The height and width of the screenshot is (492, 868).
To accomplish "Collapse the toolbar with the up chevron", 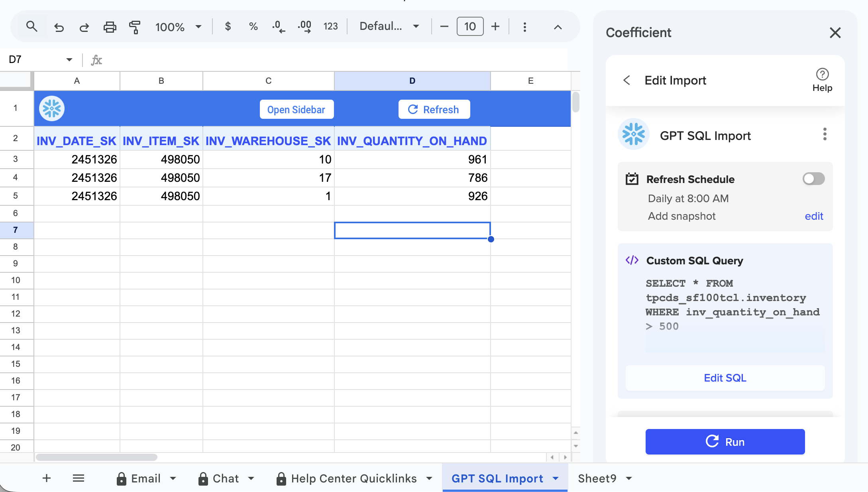I will click(558, 27).
